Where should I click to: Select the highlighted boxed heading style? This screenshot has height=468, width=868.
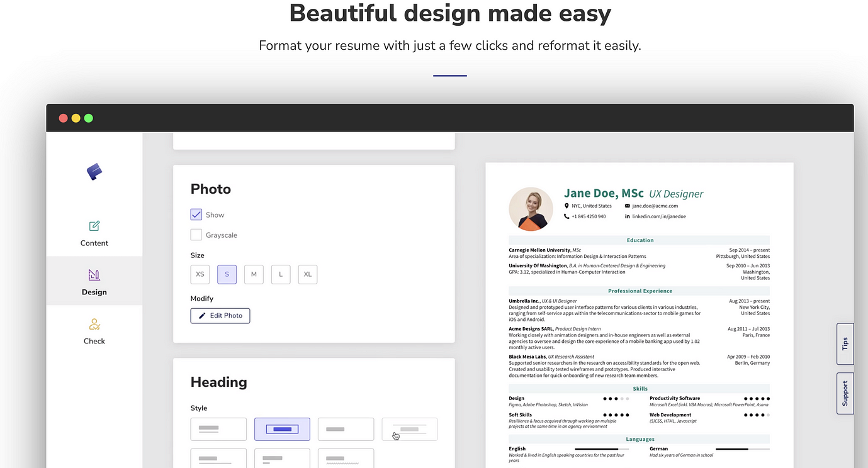[282, 428]
